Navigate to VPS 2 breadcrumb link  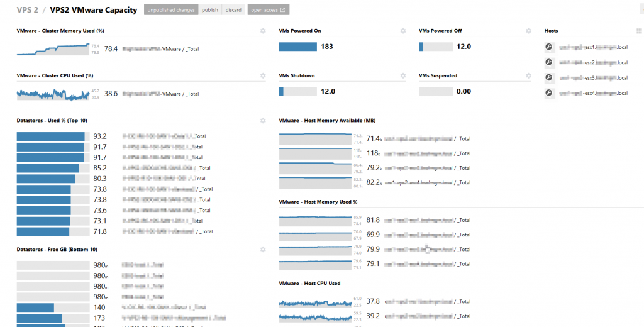(28, 10)
